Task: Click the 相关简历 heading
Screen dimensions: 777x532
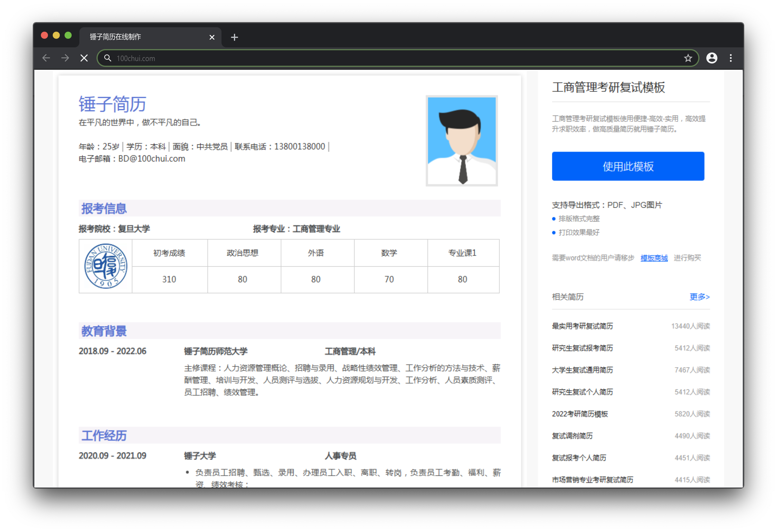Action: click(x=567, y=297)
